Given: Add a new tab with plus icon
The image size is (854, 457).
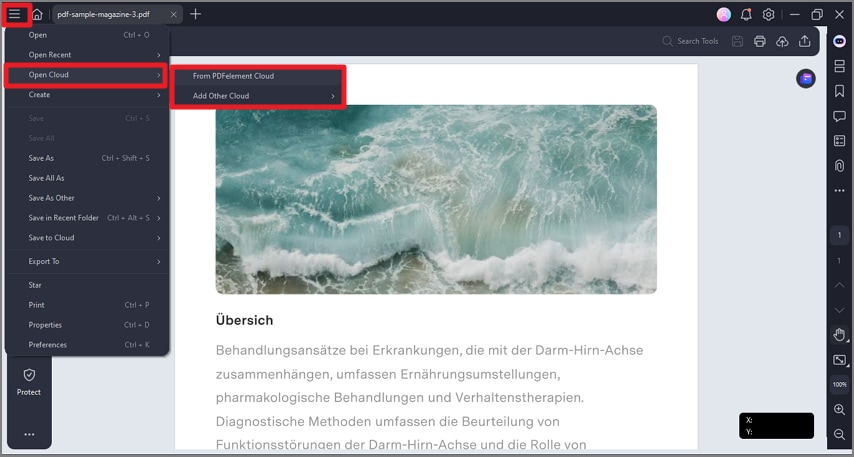Looking at the screenshot, I should click(196, 14).
